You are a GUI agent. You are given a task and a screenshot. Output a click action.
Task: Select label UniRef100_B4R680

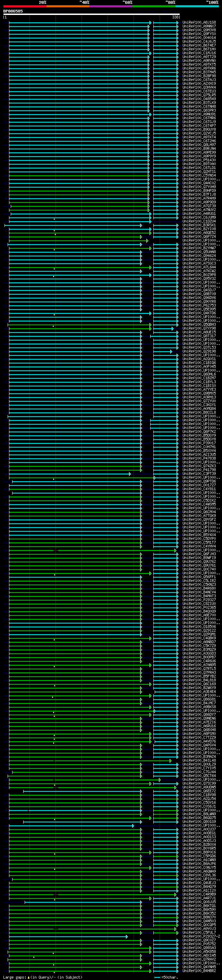point(199,588)
